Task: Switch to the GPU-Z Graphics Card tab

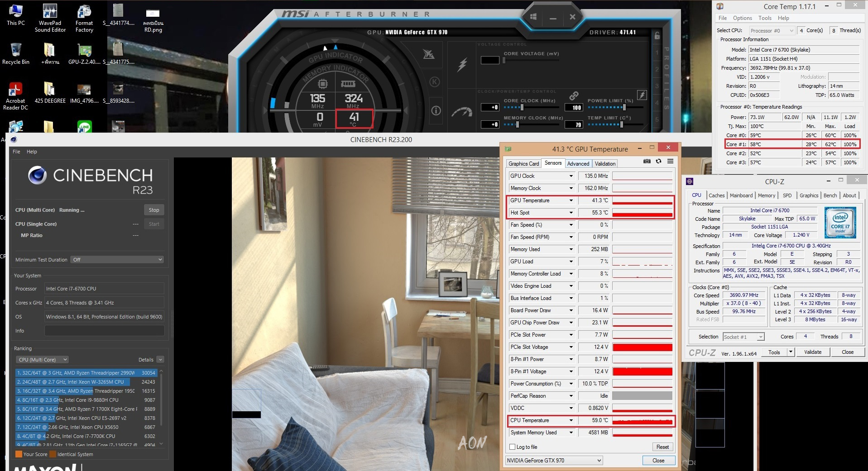Action: 523,164
